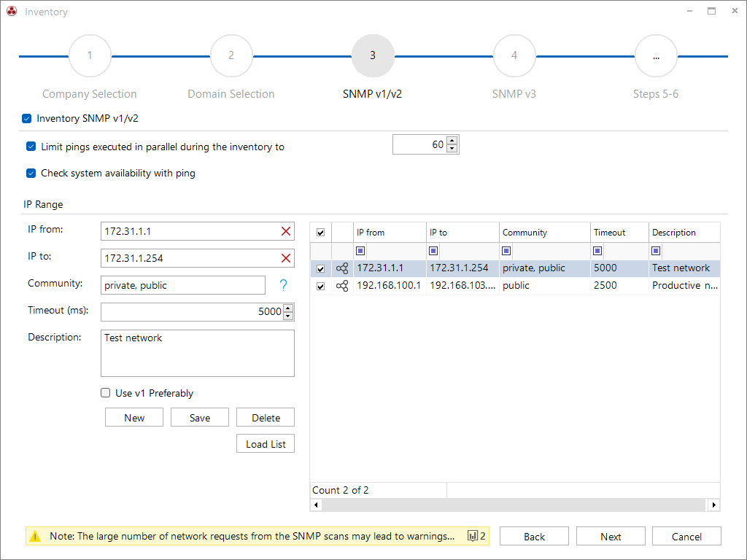This screenshot has height=560, width=747.
Task: Increase parallel pings value with up arrow
Action: click(452, 141)
